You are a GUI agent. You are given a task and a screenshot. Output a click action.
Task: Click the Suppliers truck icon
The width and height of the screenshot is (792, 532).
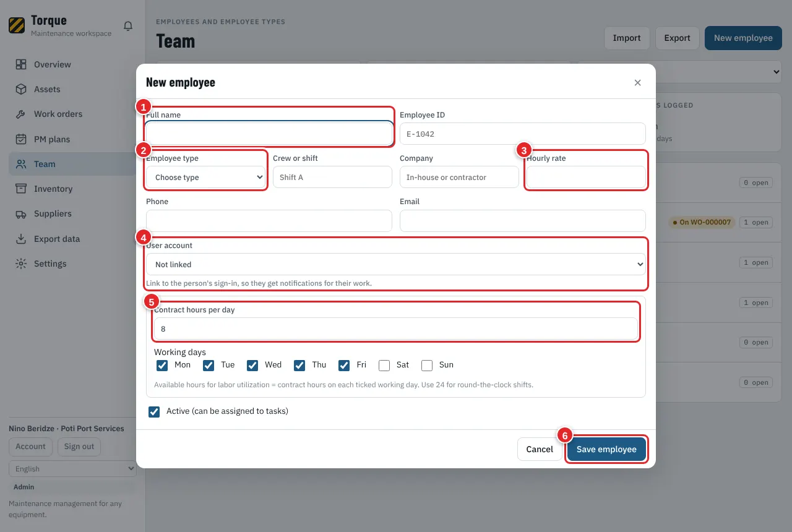pos(21,213)
